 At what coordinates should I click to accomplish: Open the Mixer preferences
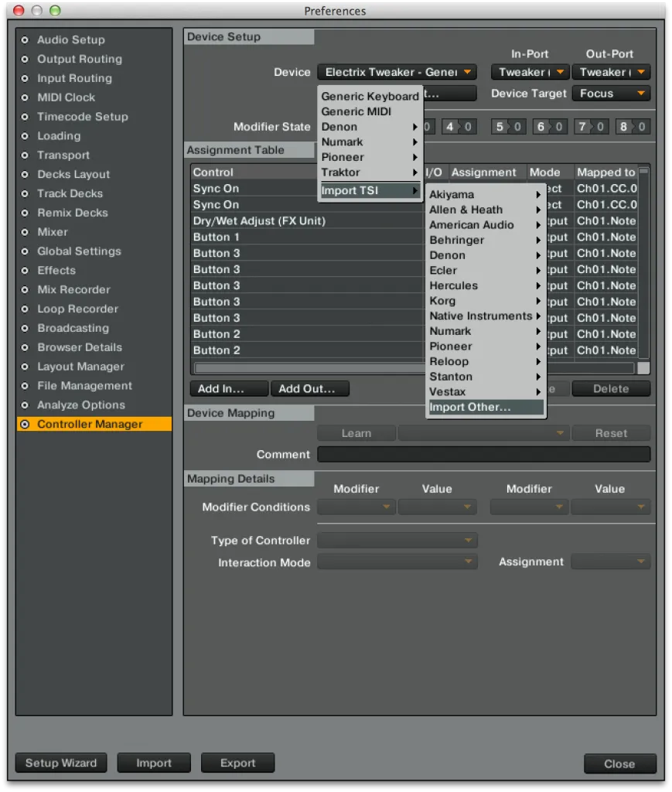point(52,232)
